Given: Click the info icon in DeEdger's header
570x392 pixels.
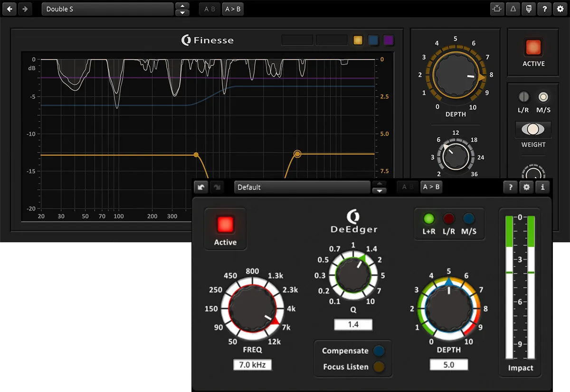Looking at the screenshot, I should [543, 187].
